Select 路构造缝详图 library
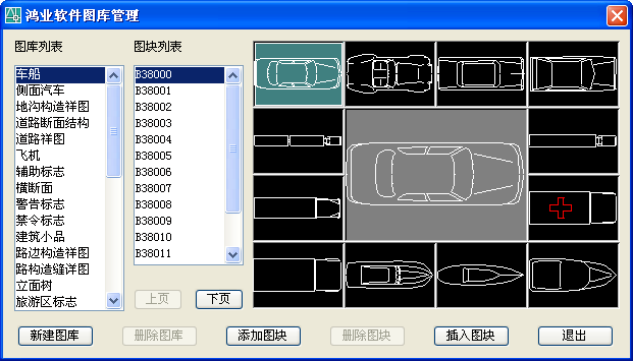Viewport: 633px width, 362px height. click(x=60, y=269)
